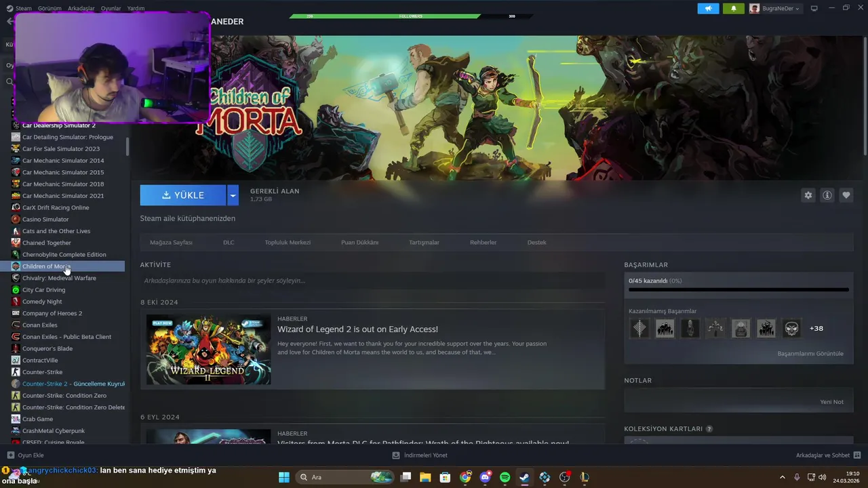Open Arkadaşlar ve Sohbet panel

(x=829, y=455)
